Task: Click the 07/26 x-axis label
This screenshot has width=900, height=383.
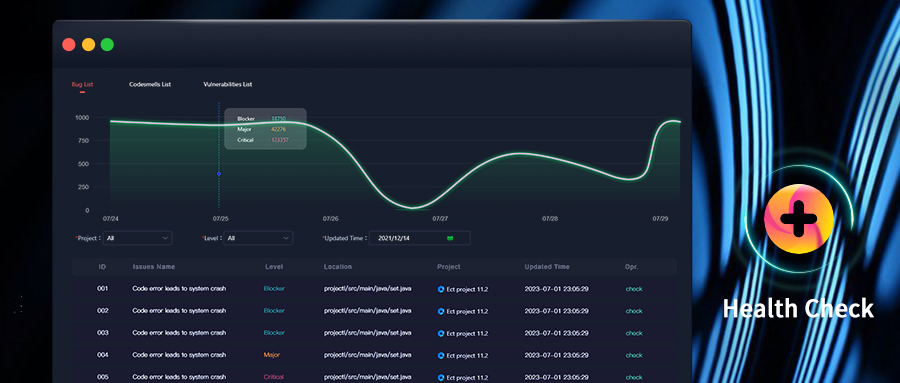Action: pyautogui.click(x=331, y=219)
